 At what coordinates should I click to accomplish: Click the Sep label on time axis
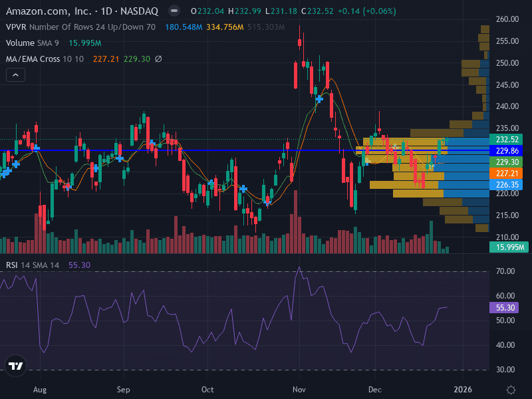coord(124,390)
